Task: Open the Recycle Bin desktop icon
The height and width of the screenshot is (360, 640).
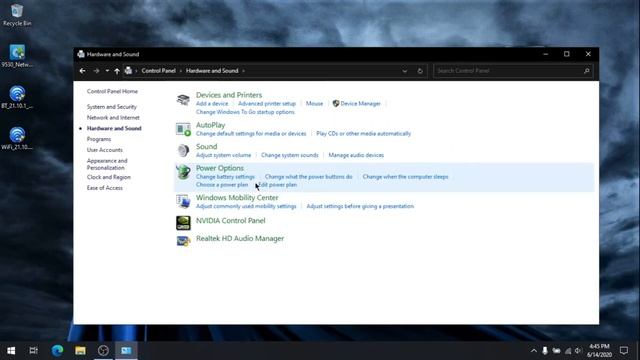Action: (17, 15)
